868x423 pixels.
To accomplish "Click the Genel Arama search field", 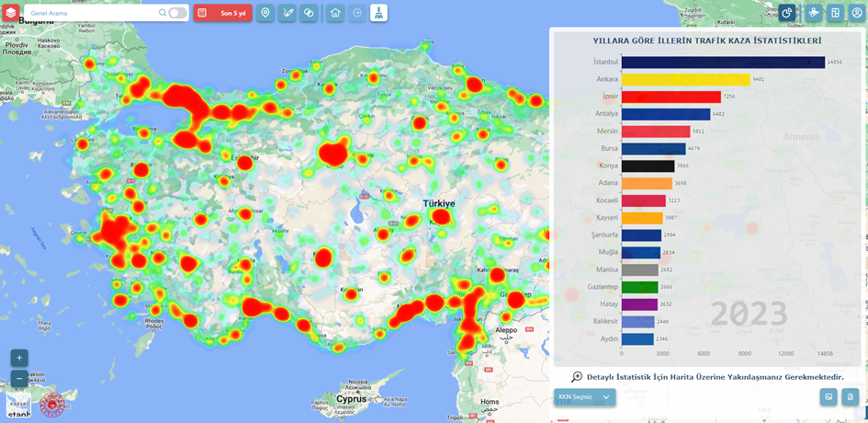I will (92, 13).
